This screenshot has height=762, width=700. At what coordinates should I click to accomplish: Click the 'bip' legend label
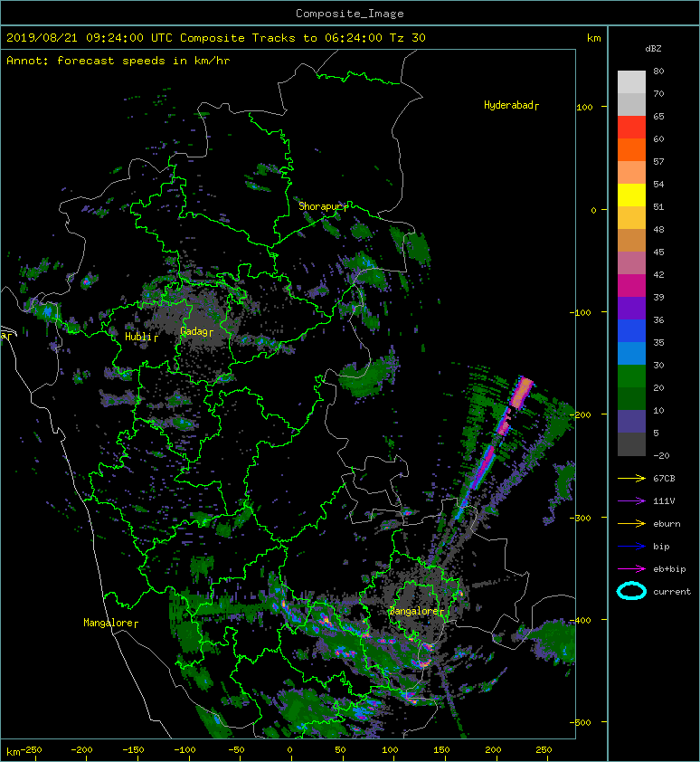662,547
